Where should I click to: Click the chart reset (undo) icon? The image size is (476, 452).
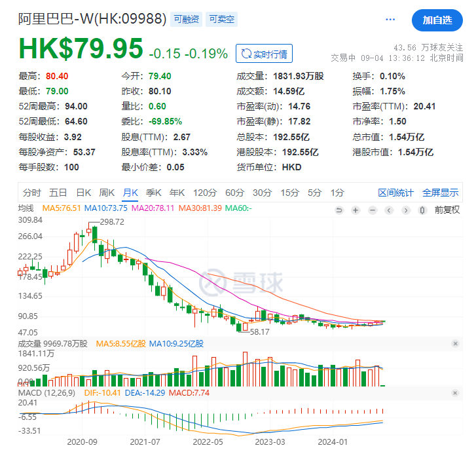(x=339, y=210)
